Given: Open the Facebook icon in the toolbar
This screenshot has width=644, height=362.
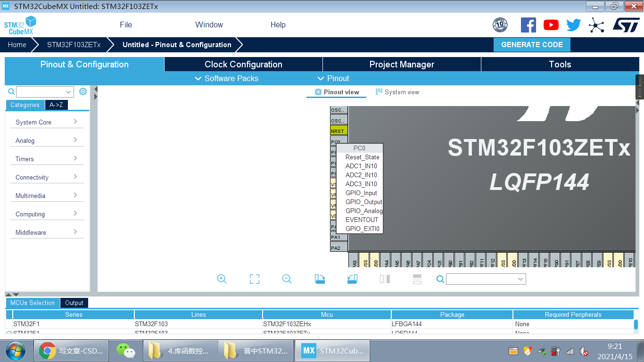Looking at the screenshot, I should 528,25.
